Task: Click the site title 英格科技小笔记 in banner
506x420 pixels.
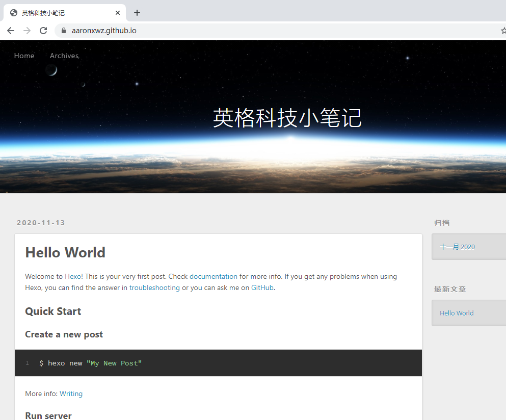Action: point(287,118)
